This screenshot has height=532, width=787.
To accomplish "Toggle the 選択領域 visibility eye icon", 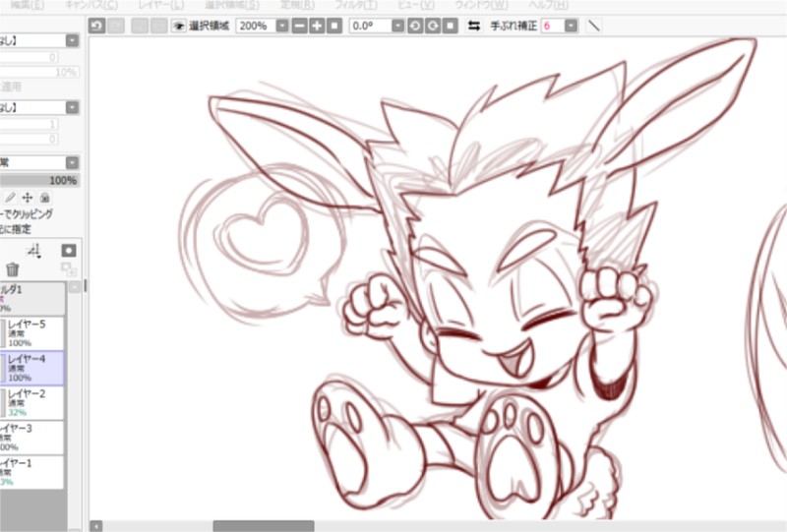I will point(179,27).
